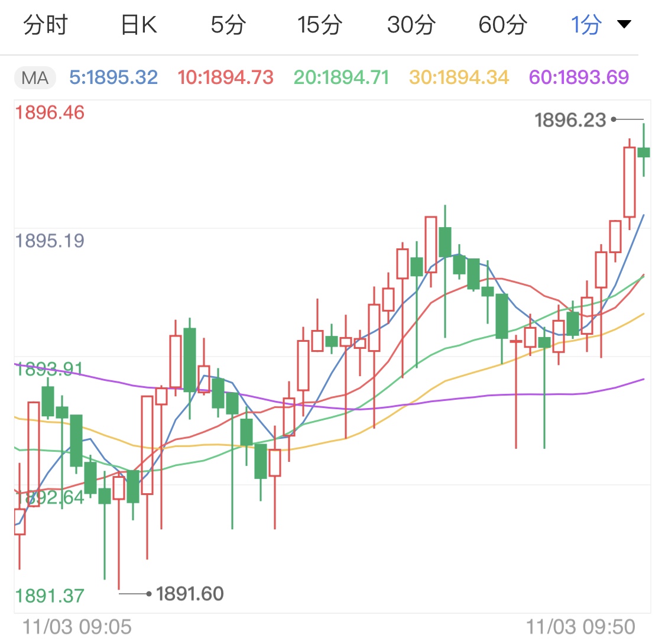
Task: Expand the dropdown arrow beside 1分
Action: pyautogui.click(x=624, y=24)
